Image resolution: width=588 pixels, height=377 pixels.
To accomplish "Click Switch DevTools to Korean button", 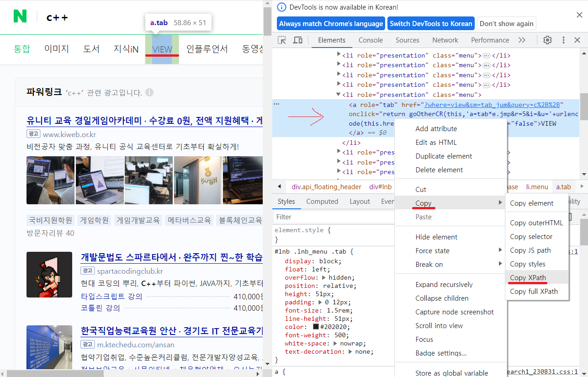I will pyautogui.click(x=430, y=24).
